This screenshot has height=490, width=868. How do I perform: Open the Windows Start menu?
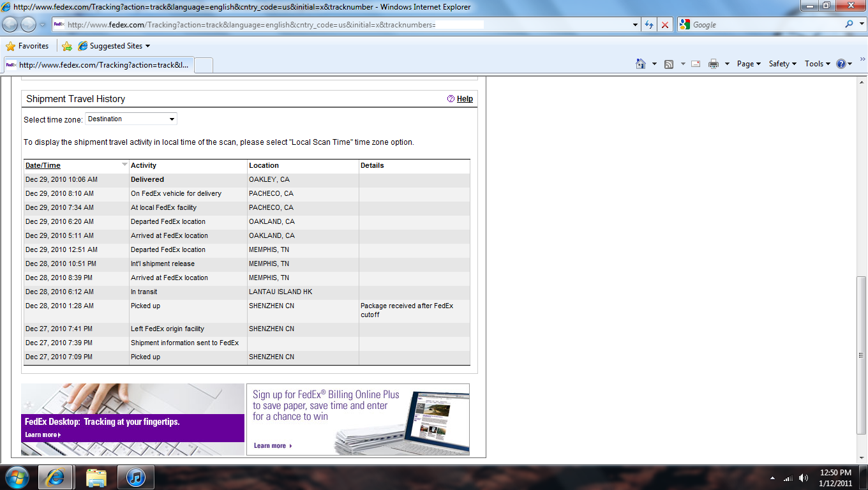(17, 477)
